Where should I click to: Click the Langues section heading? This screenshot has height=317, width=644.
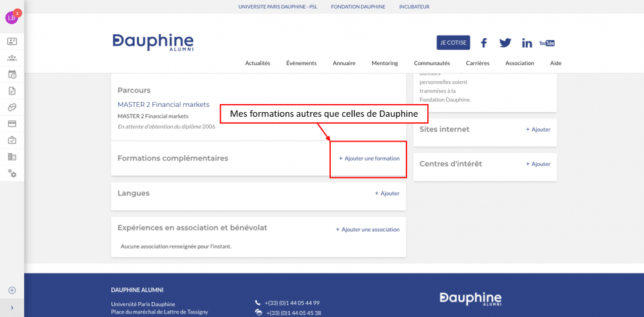click(133, 193)
